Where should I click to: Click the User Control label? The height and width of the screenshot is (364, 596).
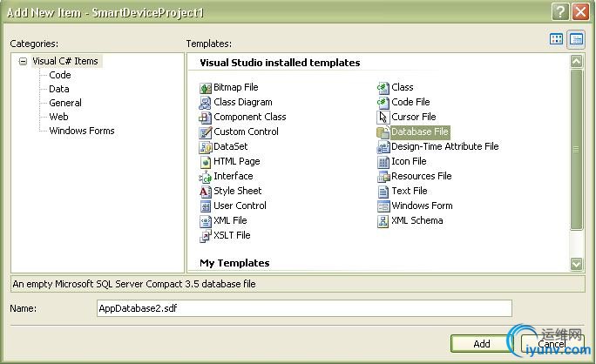[x=240, y=206]
